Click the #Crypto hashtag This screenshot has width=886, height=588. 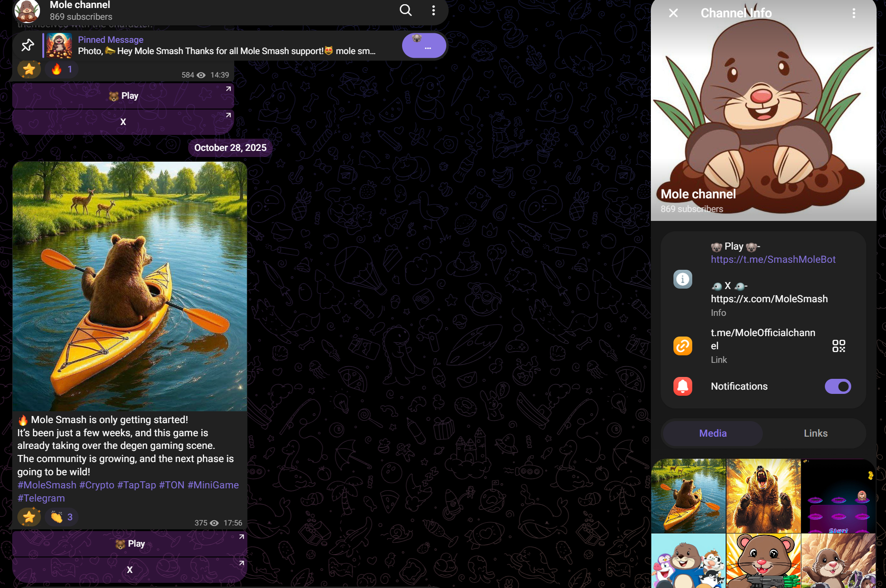pyautogui.click(x=97, y=485)
